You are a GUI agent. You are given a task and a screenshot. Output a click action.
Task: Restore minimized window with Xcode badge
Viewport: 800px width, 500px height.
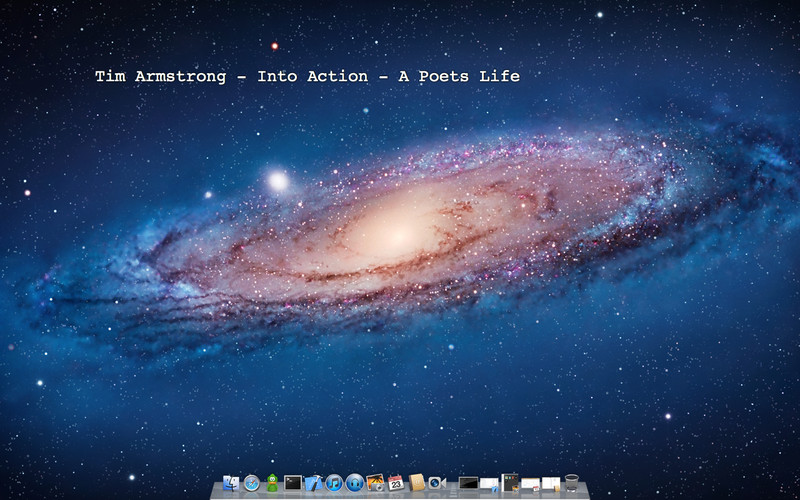tap(489, 484)
